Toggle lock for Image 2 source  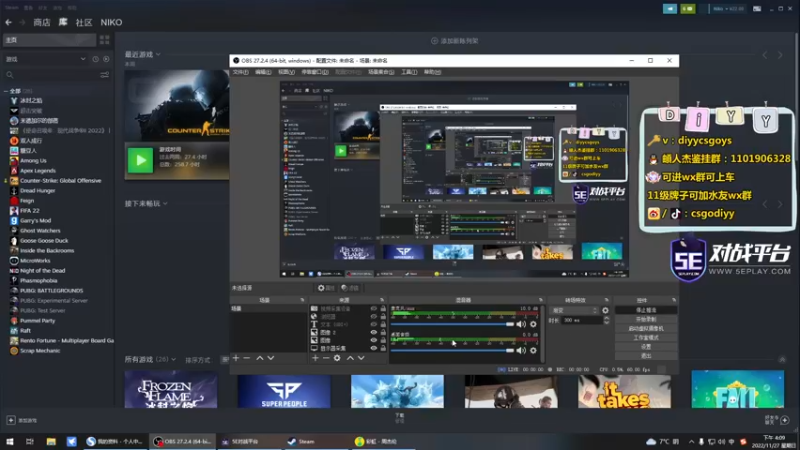coord(383,332)
